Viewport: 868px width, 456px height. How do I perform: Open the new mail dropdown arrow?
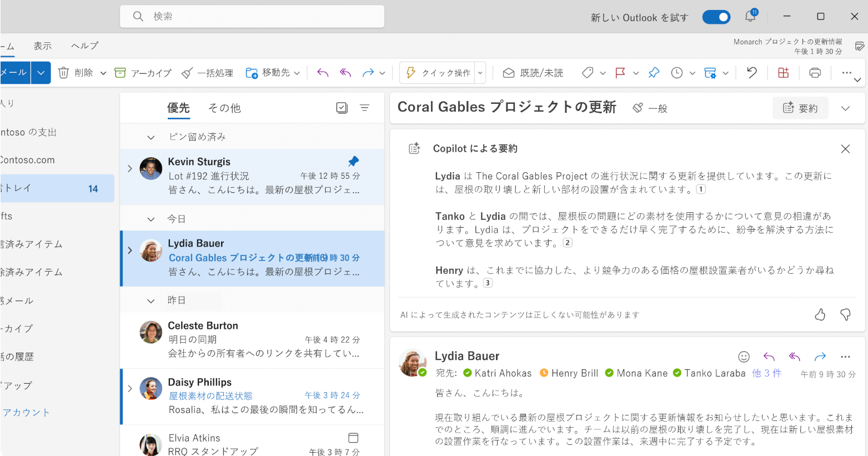coord(41,73)
